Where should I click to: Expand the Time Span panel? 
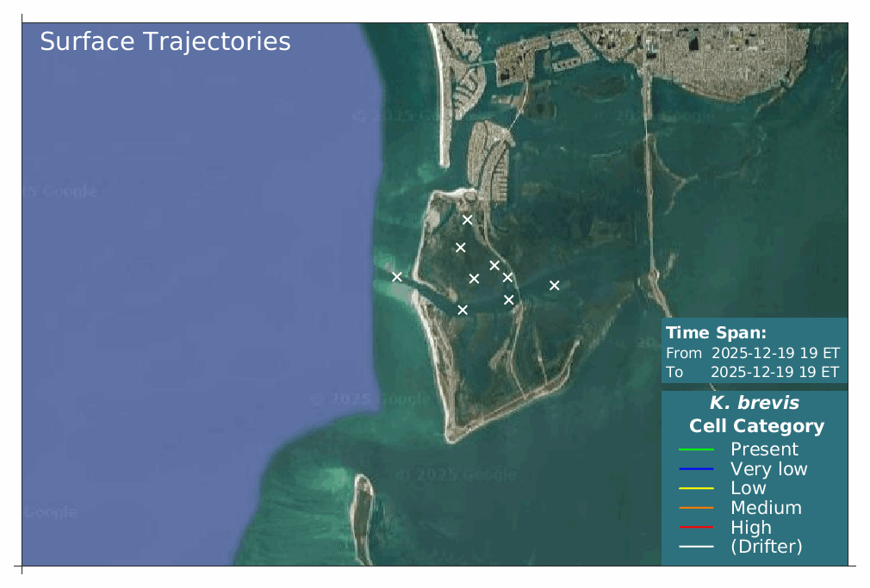(x=717, y=331)
